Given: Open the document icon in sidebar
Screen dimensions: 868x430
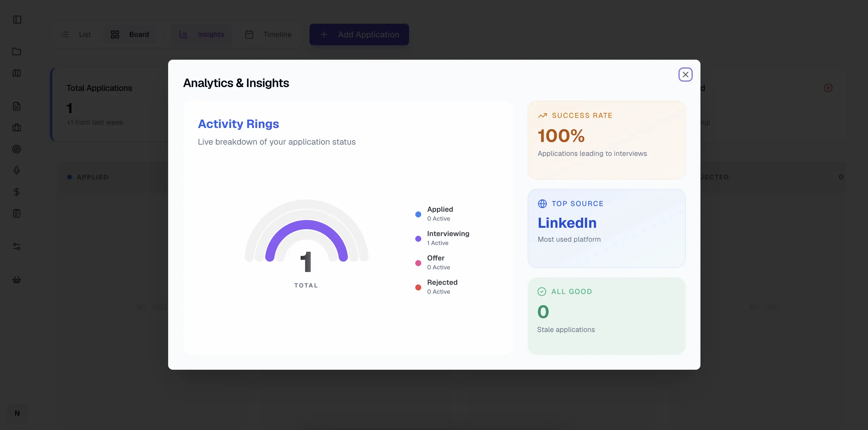Looking at the screenshot, I should [17, 106].
